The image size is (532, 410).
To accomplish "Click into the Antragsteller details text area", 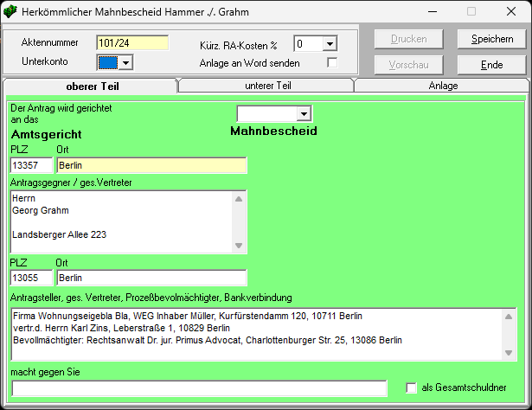I will tap(255, 333).
